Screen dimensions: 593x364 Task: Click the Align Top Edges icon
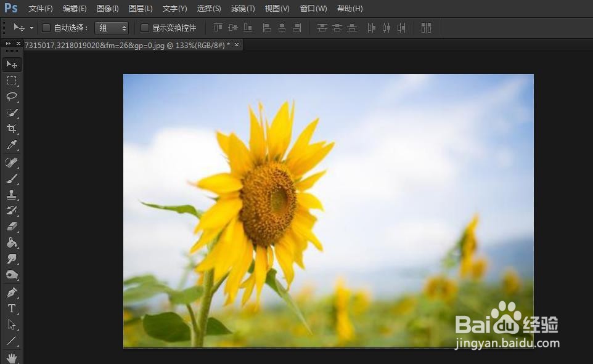tap(218, 28)
